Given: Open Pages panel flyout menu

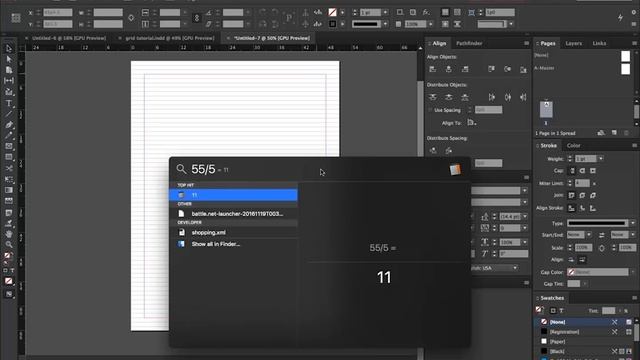Looking at the screenshot, I should coord(635,43).
